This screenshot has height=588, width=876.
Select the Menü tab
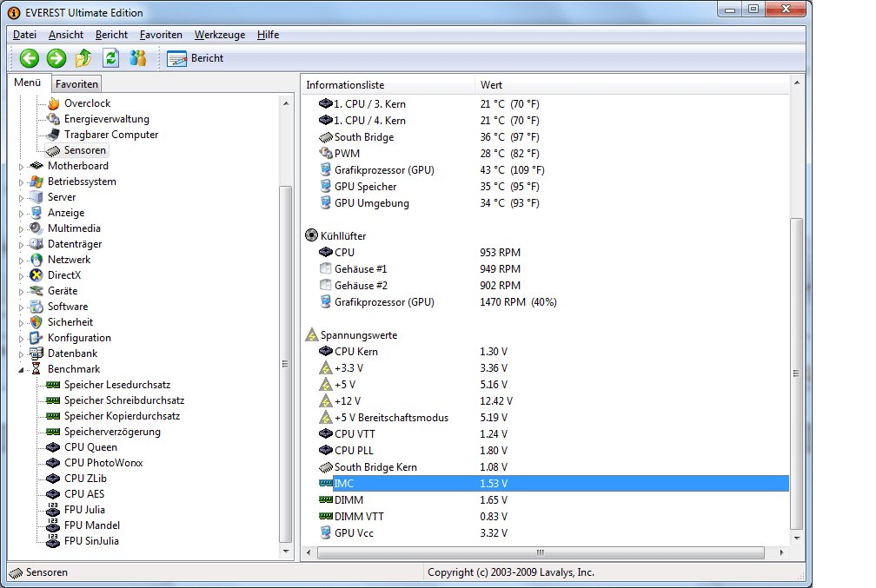(x=28, y=83)
